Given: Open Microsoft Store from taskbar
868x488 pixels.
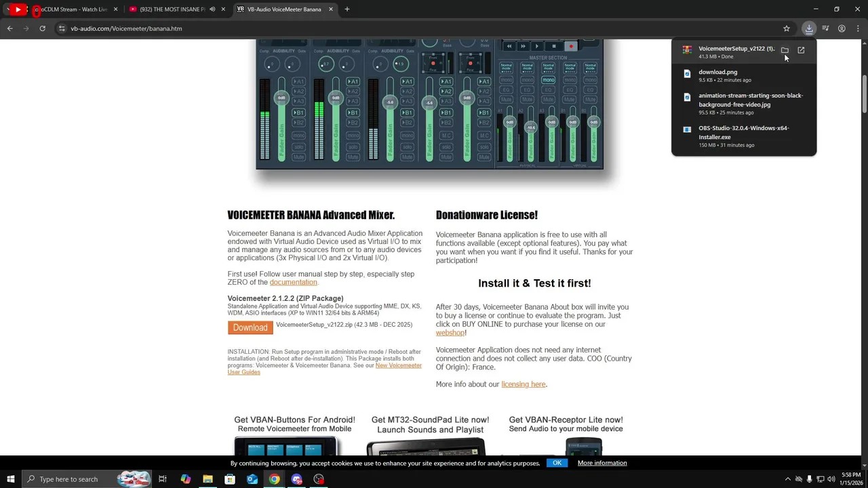Looking at the screenshot, I should point(230,479).
